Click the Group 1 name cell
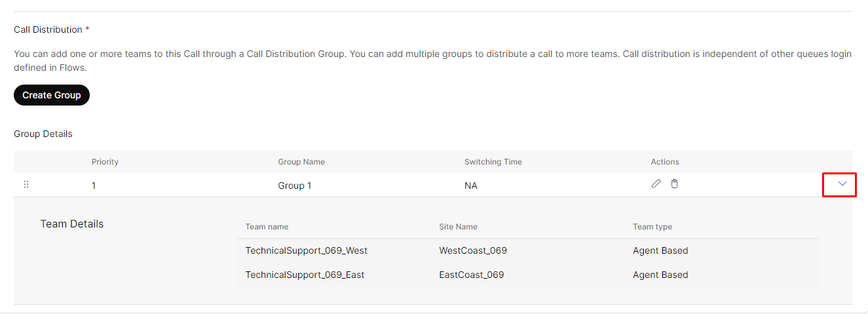This screenshot has width=868, height=314. 295,186
